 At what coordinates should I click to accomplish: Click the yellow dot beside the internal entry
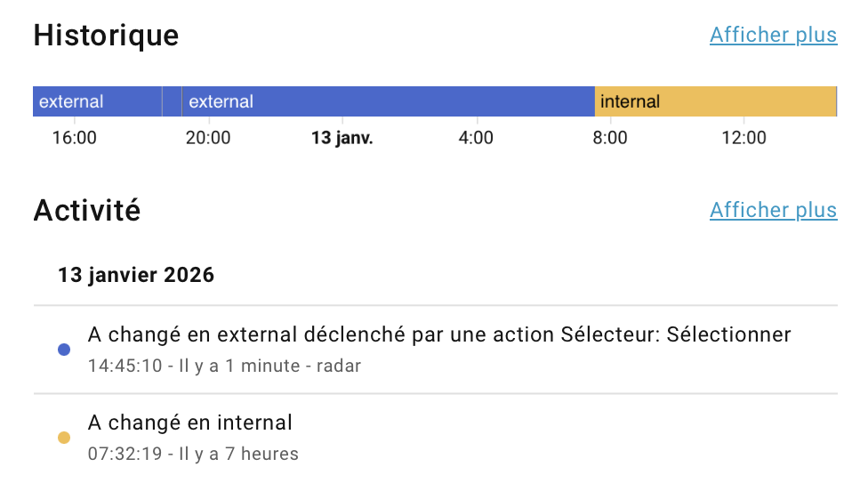tap(64, 438)
